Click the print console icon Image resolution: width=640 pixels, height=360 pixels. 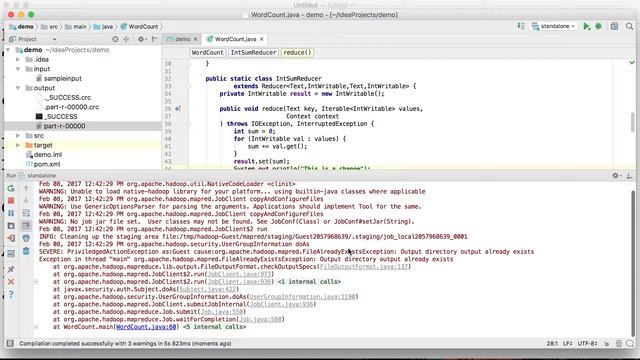[x=26, y=238]
